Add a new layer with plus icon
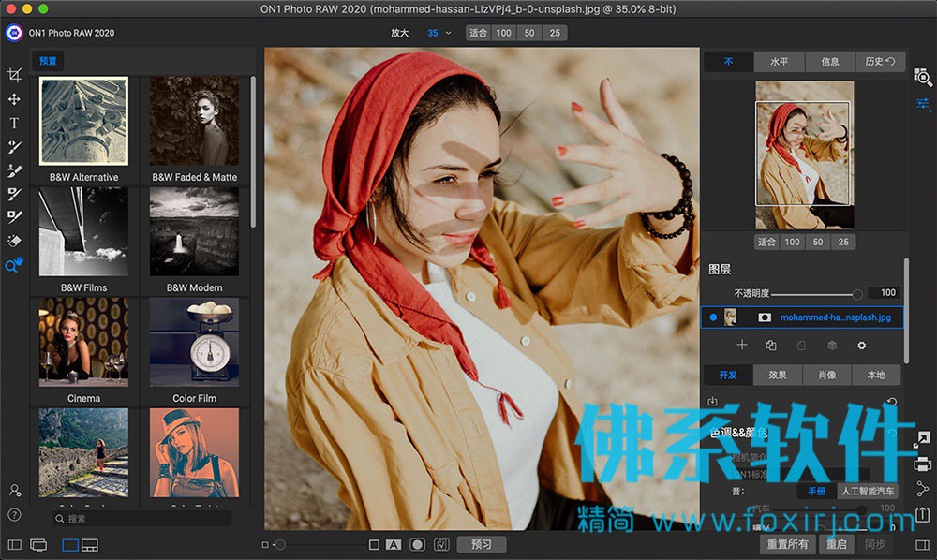Viewport: 937px width, 560px height. tap(741, 345)
